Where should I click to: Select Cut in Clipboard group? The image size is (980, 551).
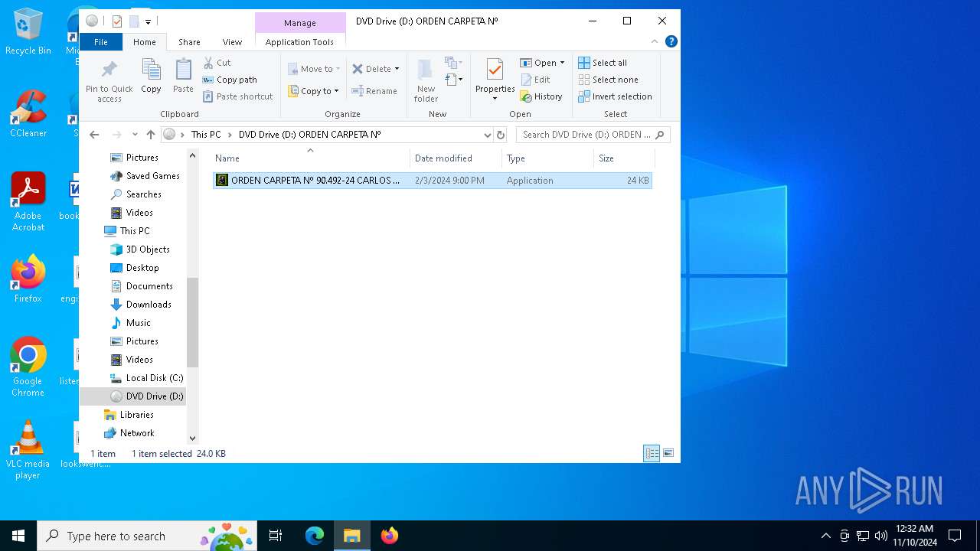point(217,63)
